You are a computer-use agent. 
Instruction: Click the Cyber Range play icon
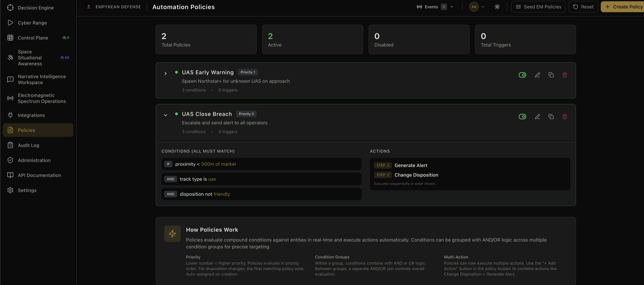coord(10,23)
